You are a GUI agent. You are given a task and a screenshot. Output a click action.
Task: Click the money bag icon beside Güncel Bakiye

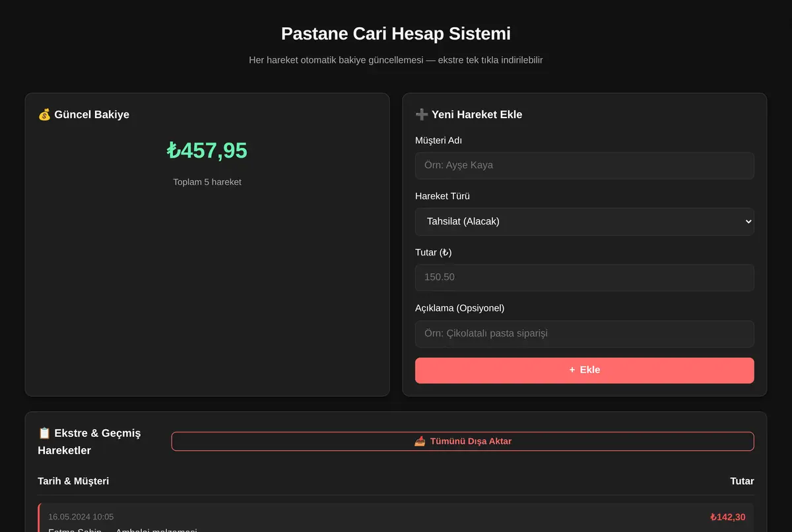[x=44, y=115]
